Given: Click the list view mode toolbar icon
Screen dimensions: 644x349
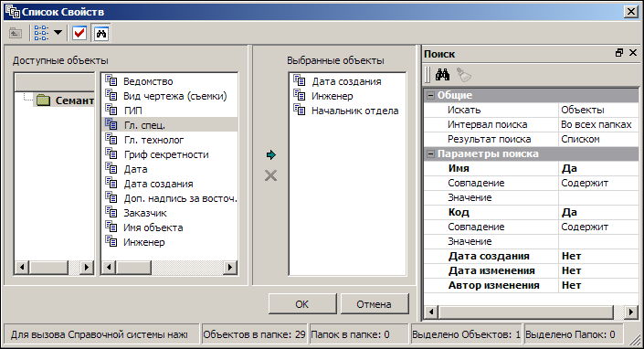Looking at the screenshot, I should [41, 33].
